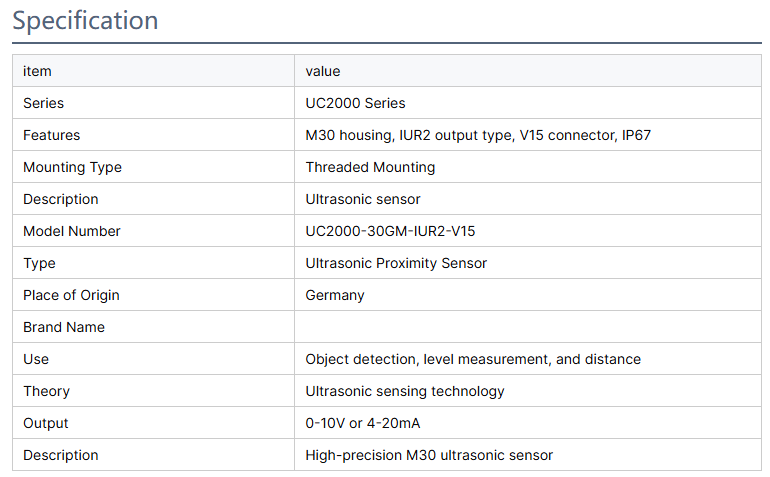Select model number UC2000-30GM-IUR2-V15
The image size is (770, 477).
pos(390,231)
